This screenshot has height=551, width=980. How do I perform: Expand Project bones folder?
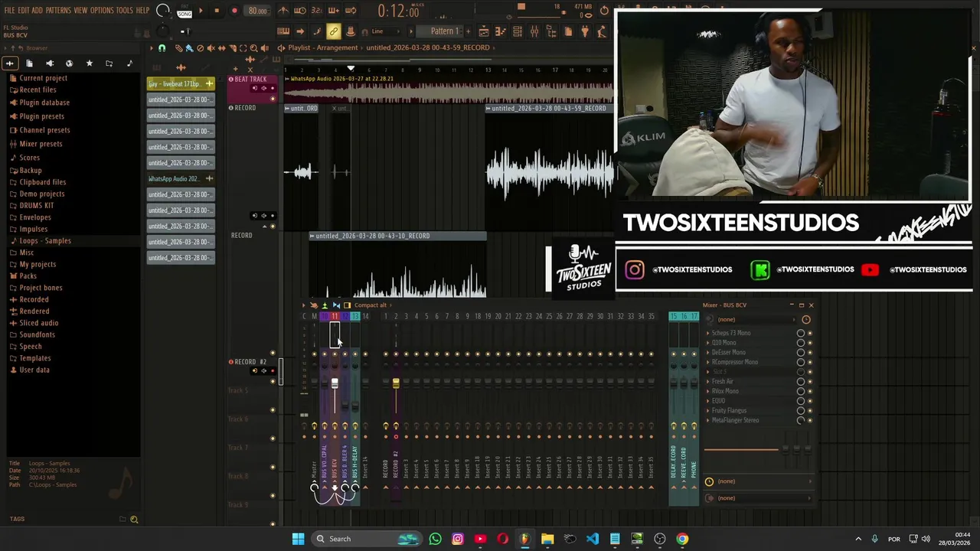[x=41, y=288]
